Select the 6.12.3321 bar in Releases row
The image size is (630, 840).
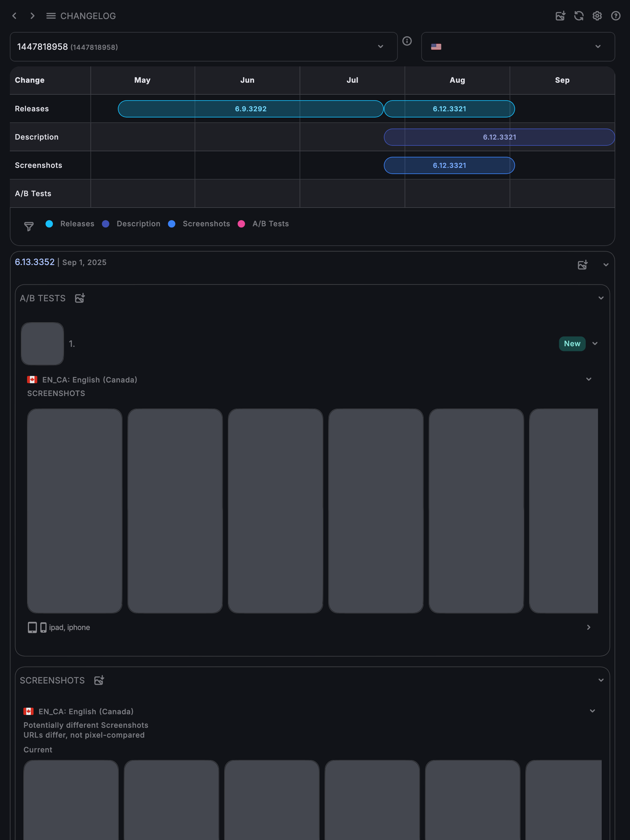pos(449,109)
